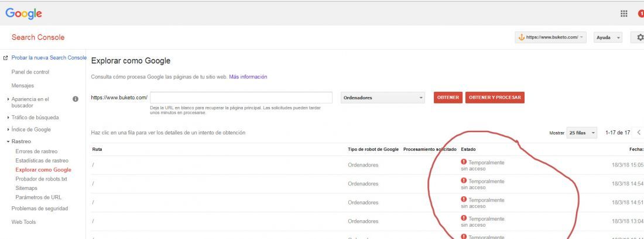This screenshot has height=239, width=644.
Task: Click the Google logo
Action: (23, 13)
